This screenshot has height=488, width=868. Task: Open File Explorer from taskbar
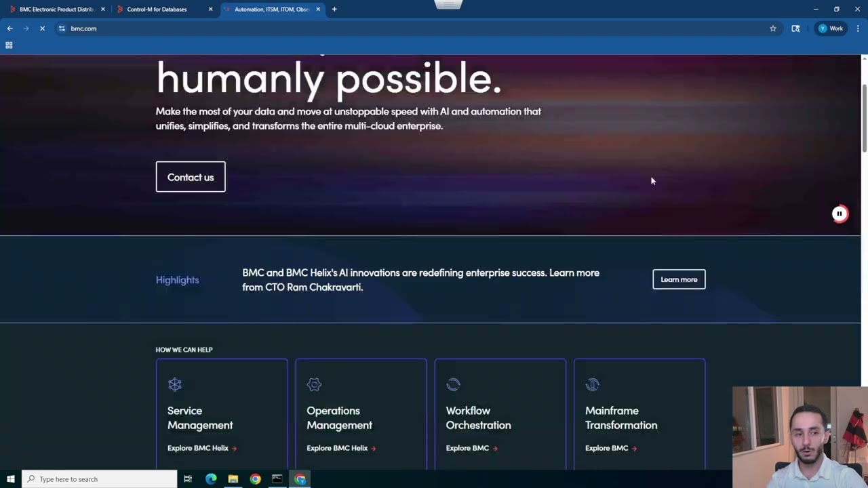pos(233,479)
